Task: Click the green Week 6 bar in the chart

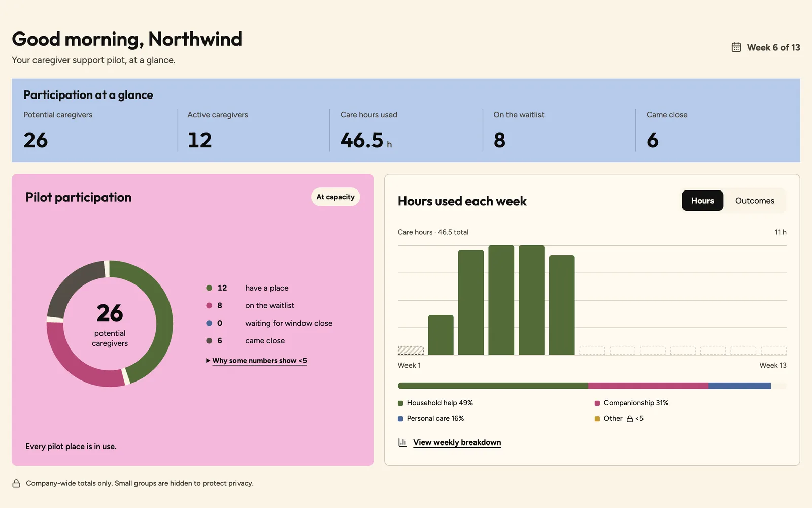Action: pyautogui.click(x=562, y=305)
